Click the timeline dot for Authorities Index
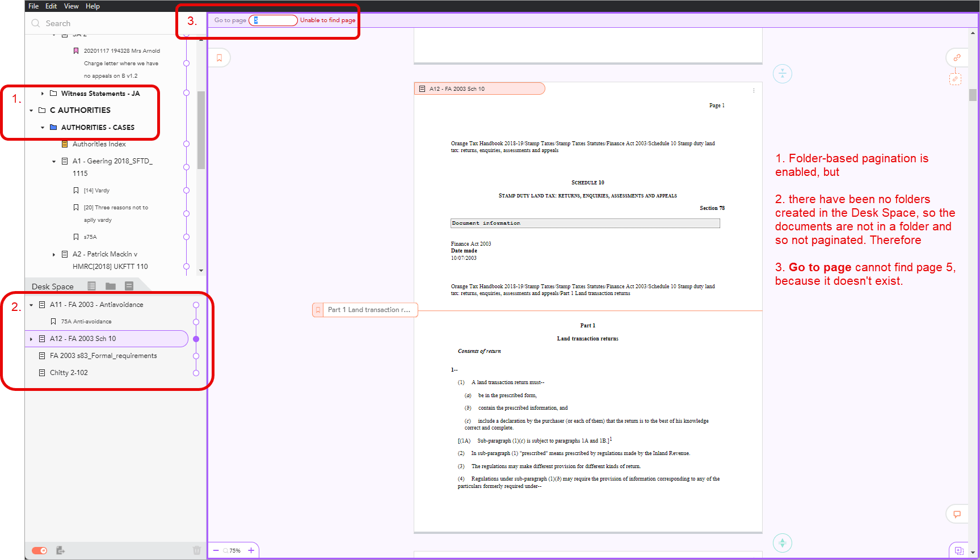Viewport: 980px width, 560px height. coord(186,144)
